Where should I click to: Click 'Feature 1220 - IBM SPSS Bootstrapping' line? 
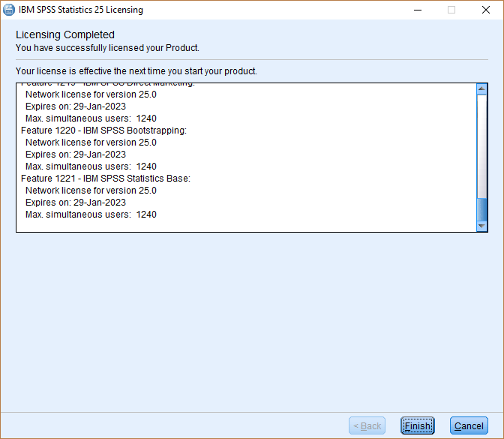point(103,131)
